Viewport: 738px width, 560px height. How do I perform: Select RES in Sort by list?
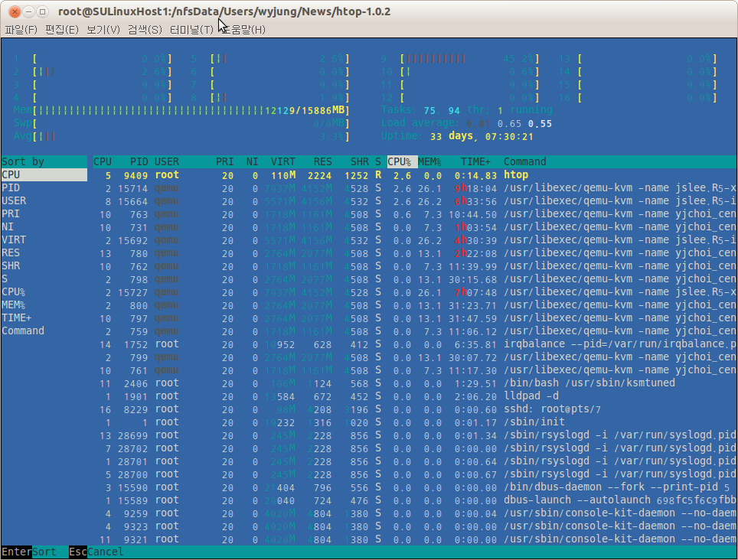(x=44, y=253)
